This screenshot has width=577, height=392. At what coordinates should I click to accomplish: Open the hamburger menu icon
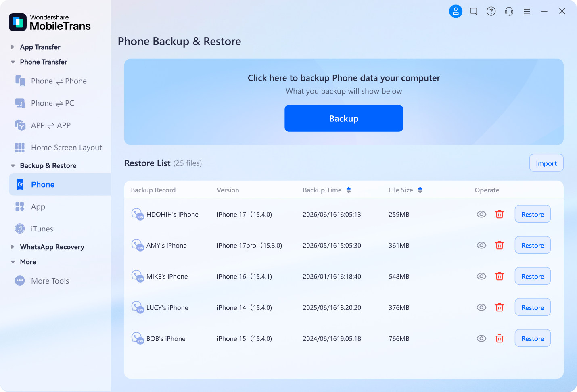click(527, 12)
